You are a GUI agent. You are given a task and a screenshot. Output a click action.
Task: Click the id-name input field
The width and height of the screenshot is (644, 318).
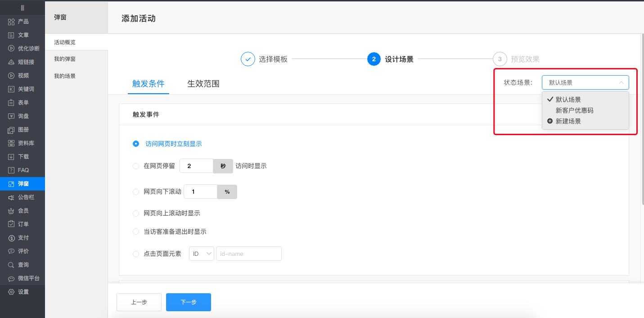point(248,254)
